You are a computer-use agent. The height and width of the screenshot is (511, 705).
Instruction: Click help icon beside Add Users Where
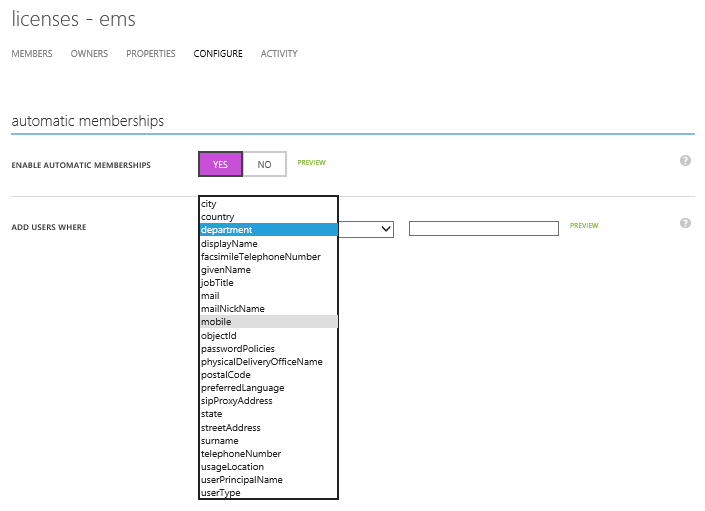(x=685, y=223)
